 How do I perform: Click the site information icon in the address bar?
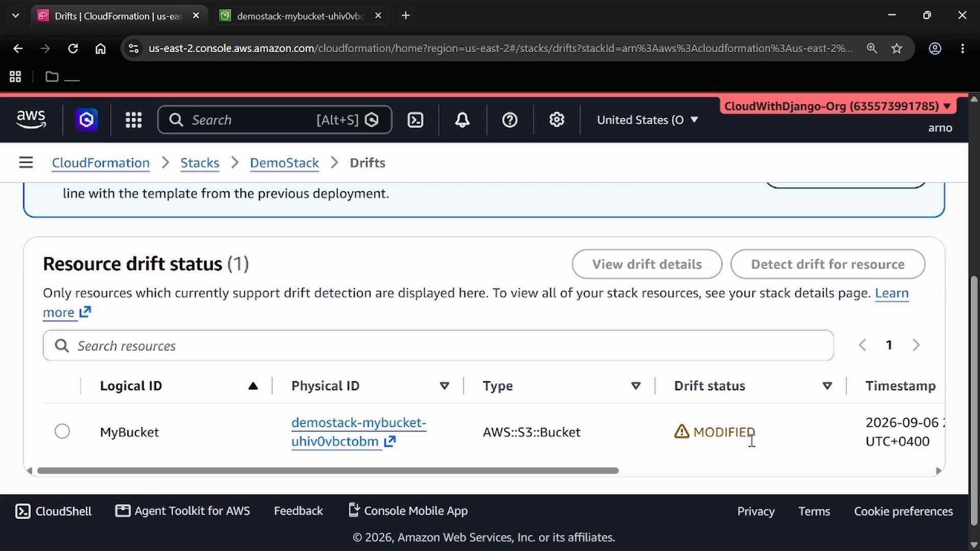point(134,48)
